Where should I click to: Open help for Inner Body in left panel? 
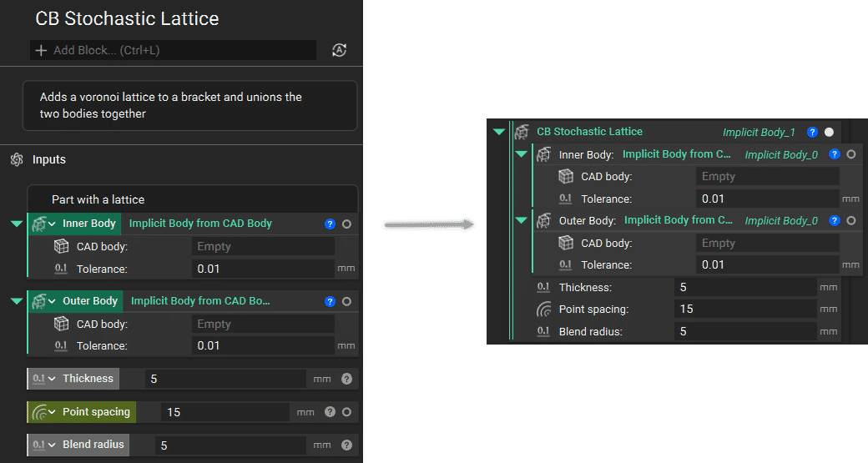point(330,224)
